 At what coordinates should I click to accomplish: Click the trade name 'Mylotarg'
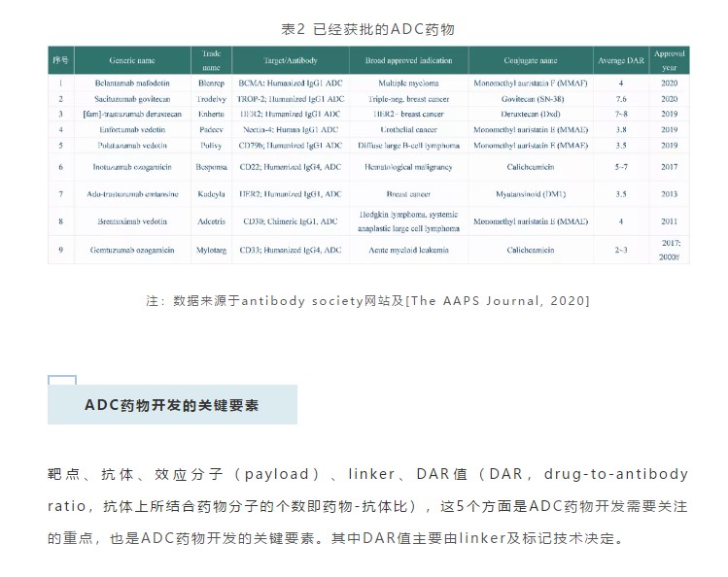point(211,250)
